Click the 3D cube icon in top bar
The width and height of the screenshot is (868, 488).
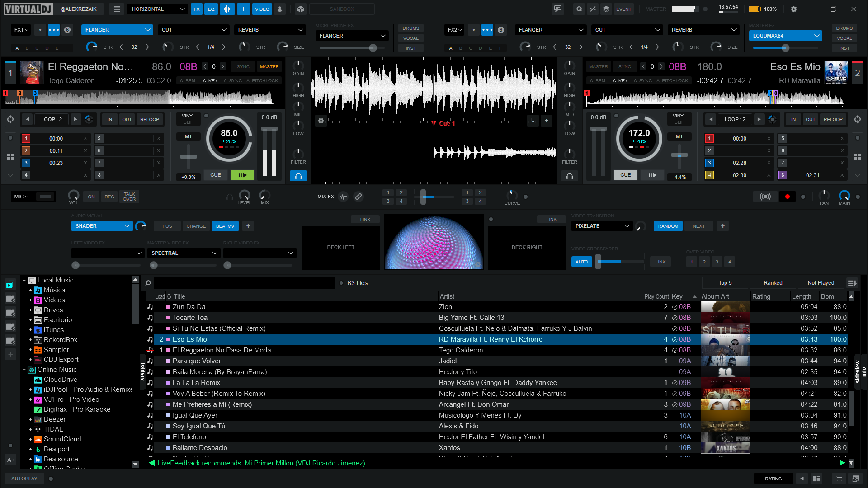301,9
